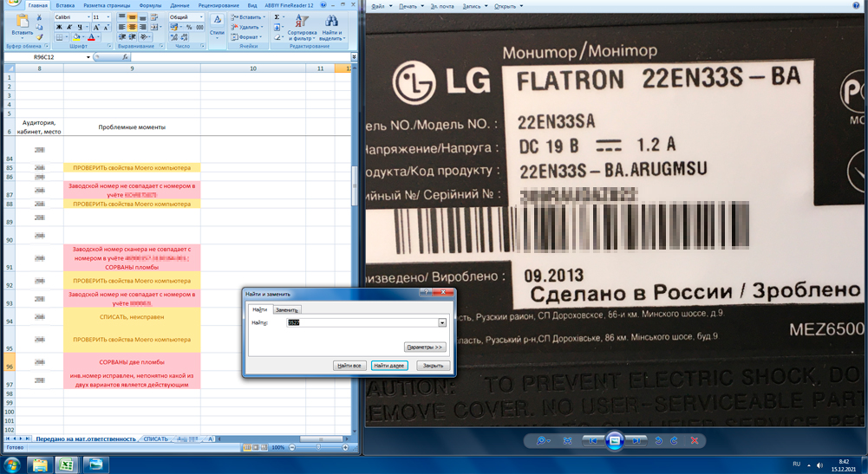The image size is (868, 474).
Task: Open the number format Общий dropdown
Action: click(201, 17)
